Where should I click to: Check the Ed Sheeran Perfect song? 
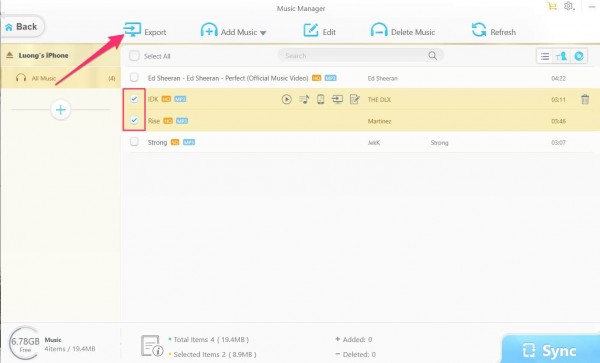[x=134, y=78]
